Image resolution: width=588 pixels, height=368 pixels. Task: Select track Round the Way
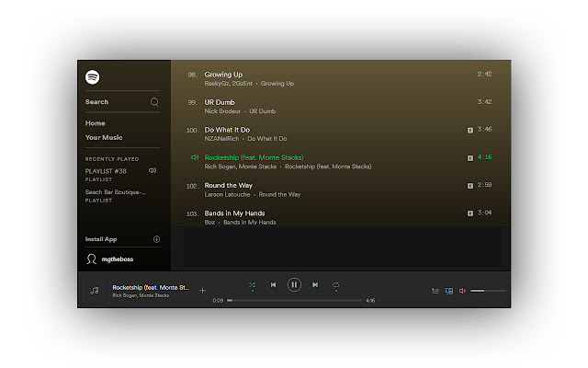coord(229,185)
